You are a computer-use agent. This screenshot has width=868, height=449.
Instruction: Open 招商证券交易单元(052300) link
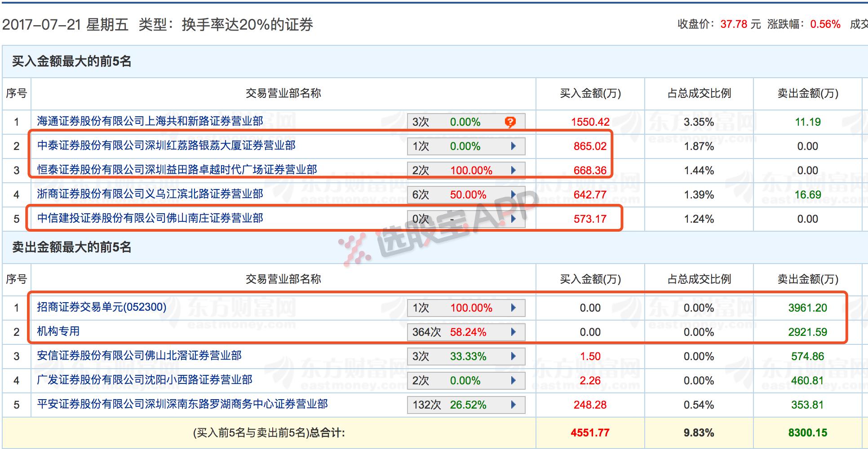pos(102,307)
